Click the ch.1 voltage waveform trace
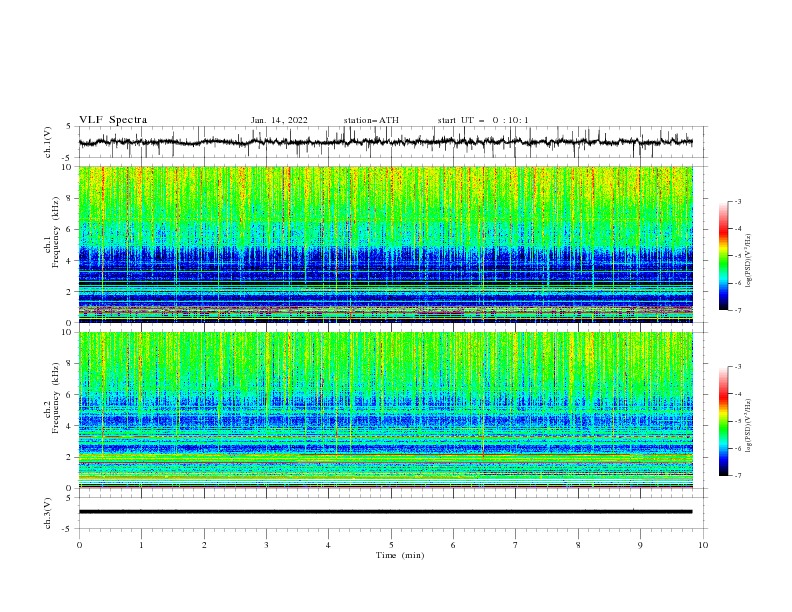This screenshot has height=612, width=792. point(385,142)
